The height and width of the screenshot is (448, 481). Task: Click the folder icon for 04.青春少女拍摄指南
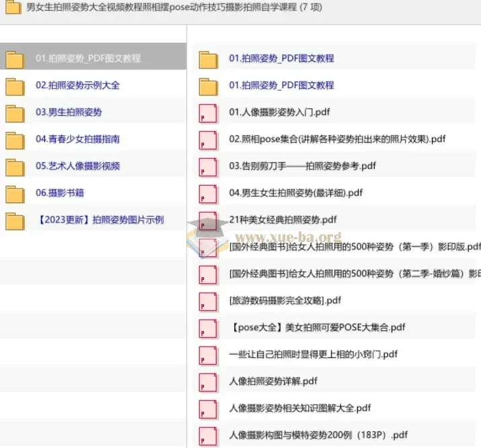point(15,141)
